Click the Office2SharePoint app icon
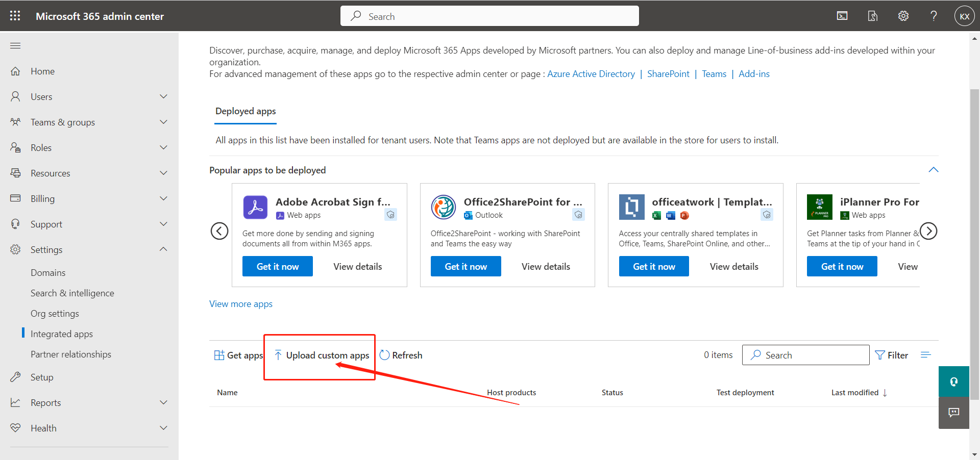Screen dimensions: 980x460 (x=444, y=207)
